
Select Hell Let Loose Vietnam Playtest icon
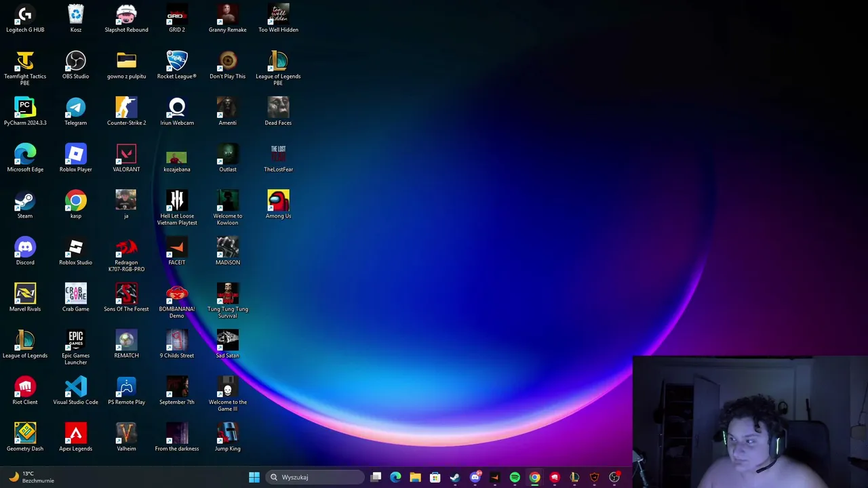pos(177,208)
